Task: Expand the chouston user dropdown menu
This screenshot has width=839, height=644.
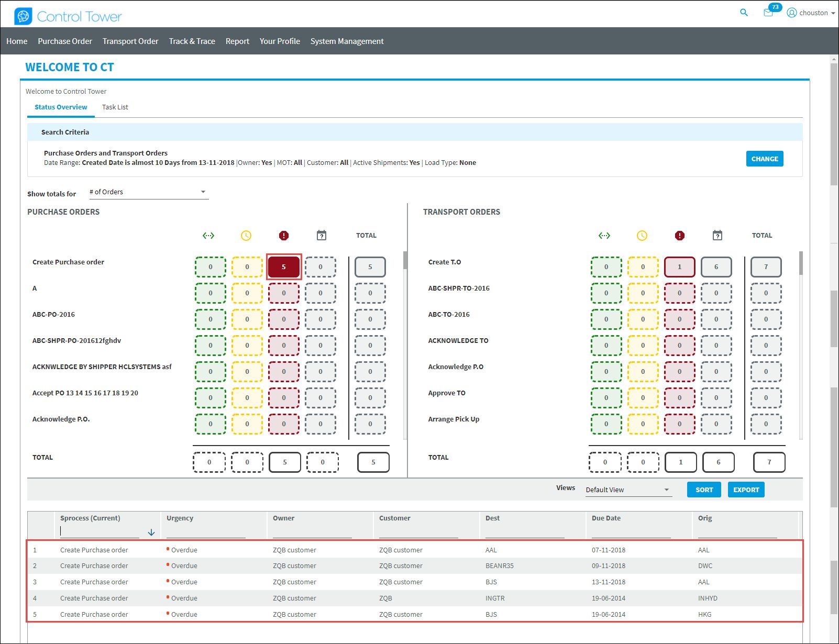Action: 833,13
